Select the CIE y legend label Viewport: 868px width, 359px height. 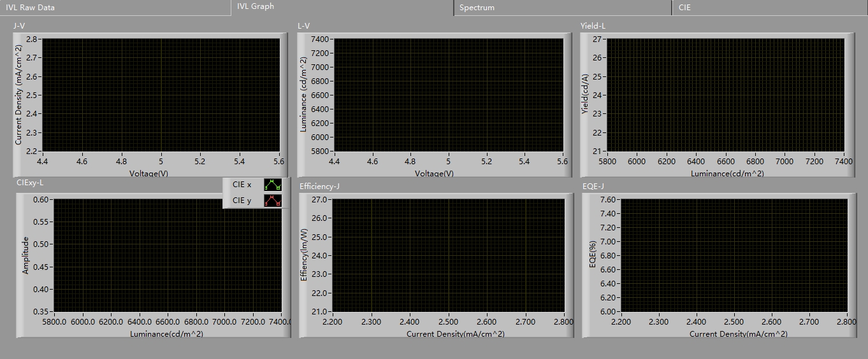point(242,201)
